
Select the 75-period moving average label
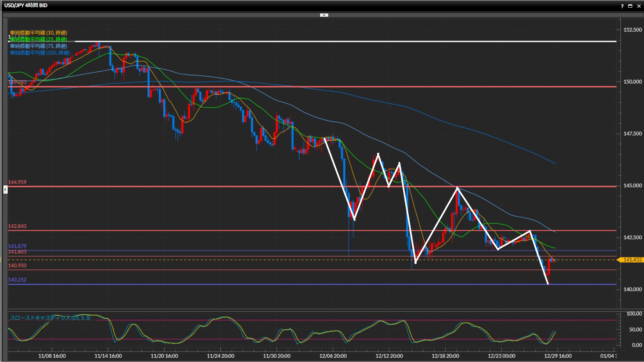(x=39, y=46)
